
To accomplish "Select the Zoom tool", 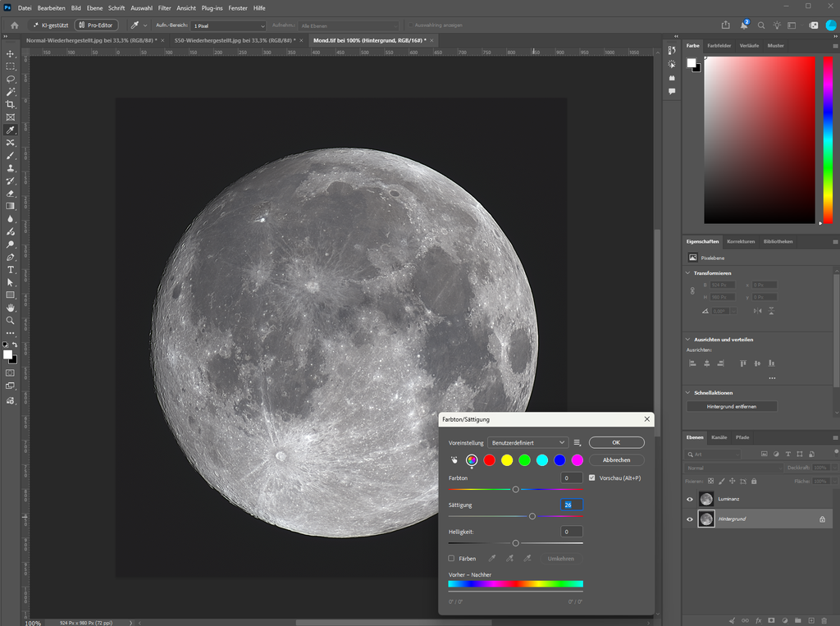I will (x=10, y=321).
